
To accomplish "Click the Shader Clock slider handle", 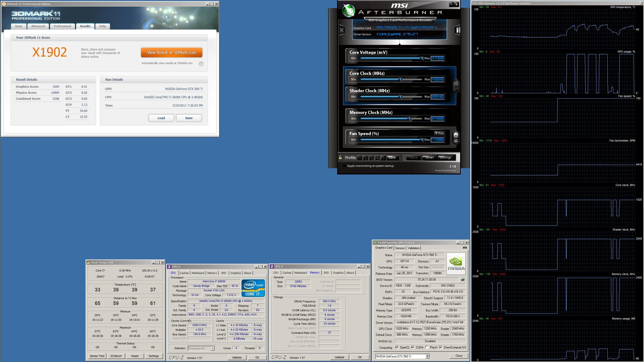I will (401, 97).
